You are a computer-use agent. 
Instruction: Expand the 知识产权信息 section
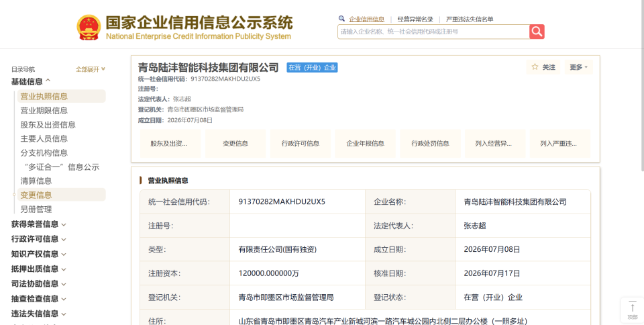tap(39, 254)
